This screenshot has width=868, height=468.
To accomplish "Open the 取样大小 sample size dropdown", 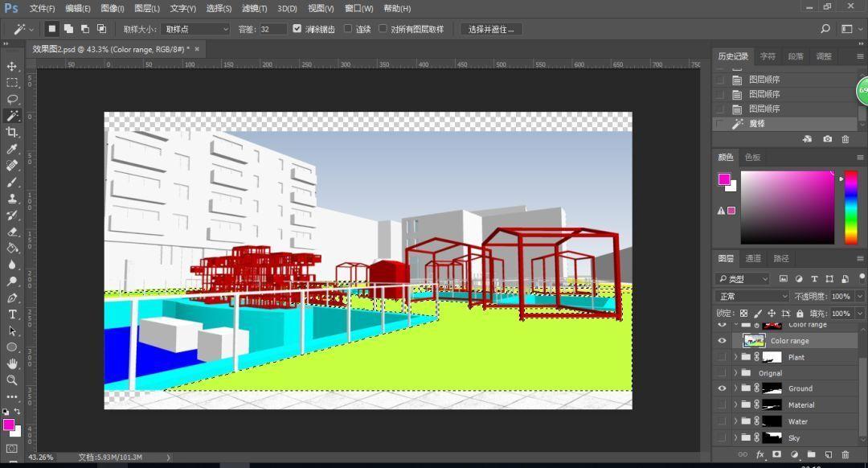I will tap(195, 29).
